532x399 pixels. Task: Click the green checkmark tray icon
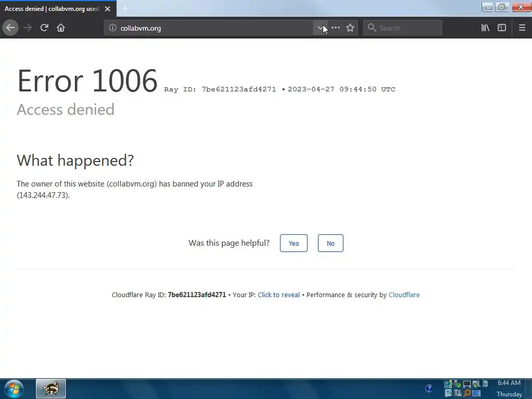(x=458, y=384)
